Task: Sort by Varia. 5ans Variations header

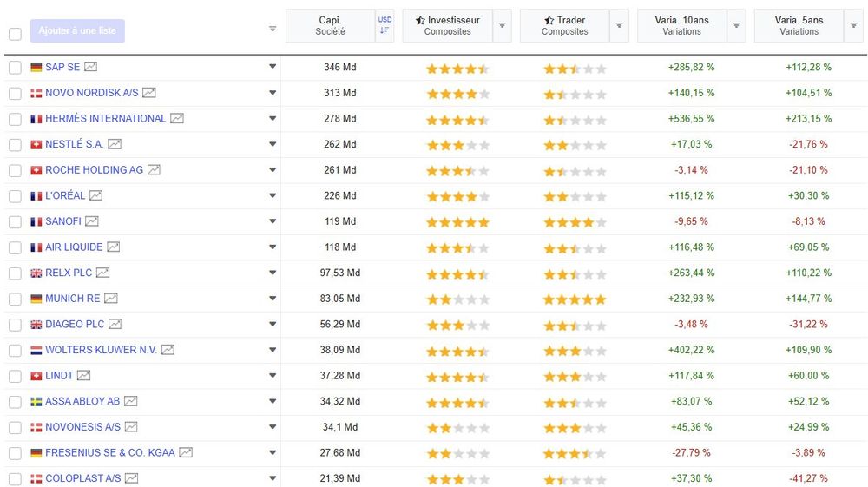Action: pos(799,25)
